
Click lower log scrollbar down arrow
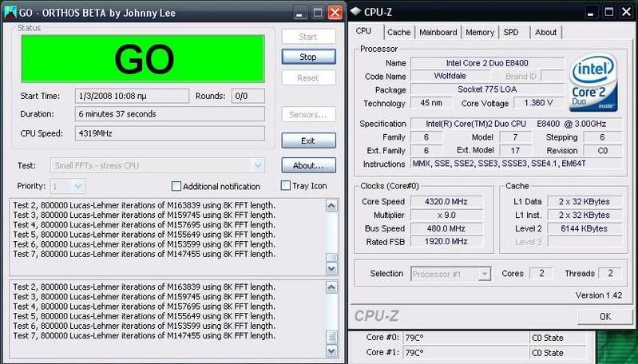tap(331, 350)
